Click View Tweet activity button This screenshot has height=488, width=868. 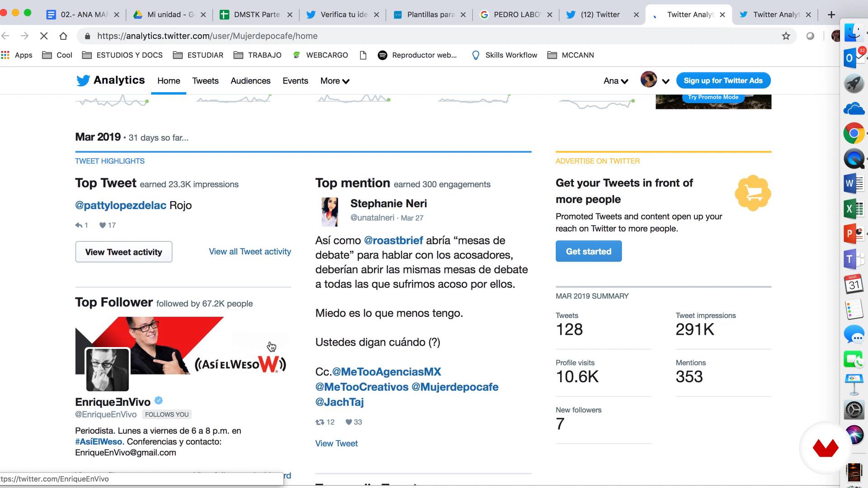[123, 252]
